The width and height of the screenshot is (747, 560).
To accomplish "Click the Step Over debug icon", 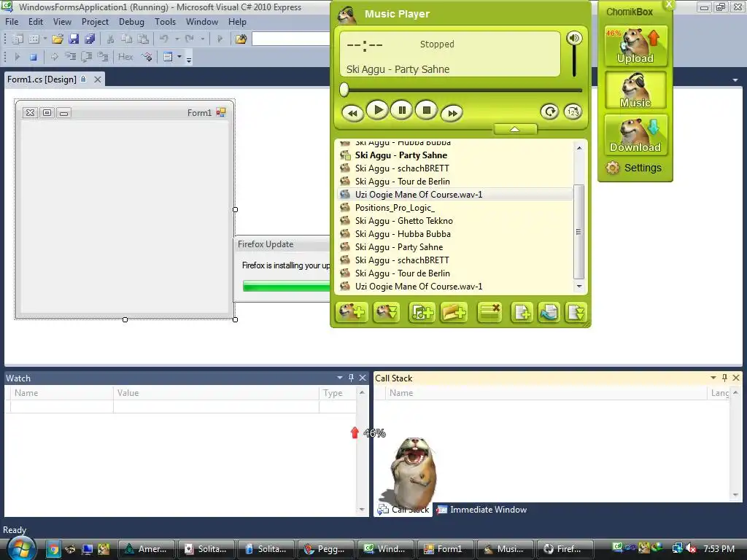I will click(87, 57).
